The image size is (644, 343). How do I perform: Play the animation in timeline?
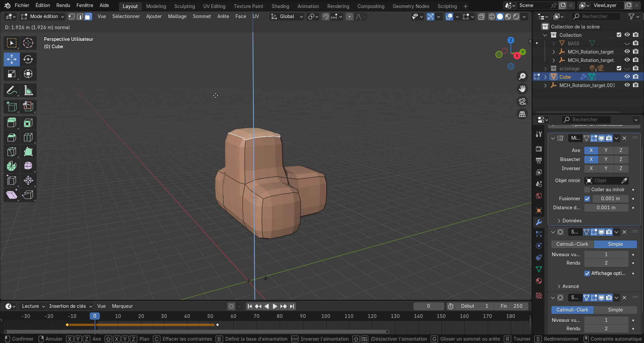tap(275, 306)
